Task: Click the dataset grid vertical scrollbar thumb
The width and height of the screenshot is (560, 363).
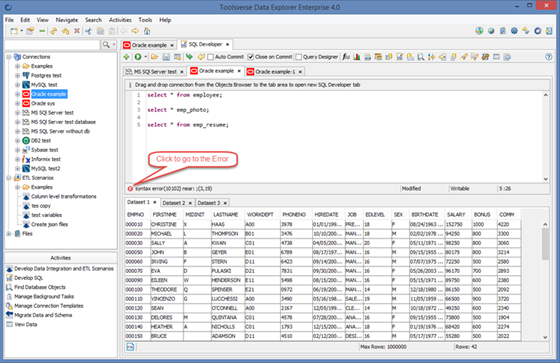Action: (x=545, y=244)
